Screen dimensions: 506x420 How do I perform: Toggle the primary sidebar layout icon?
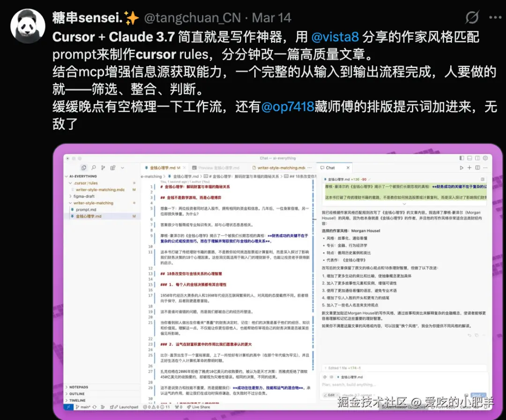462,158
